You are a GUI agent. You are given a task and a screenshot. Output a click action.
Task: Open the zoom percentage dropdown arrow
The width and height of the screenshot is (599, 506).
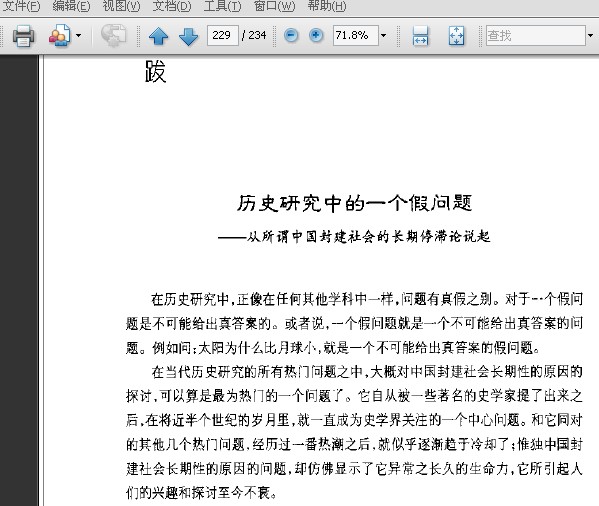click(x=384, y=36)
